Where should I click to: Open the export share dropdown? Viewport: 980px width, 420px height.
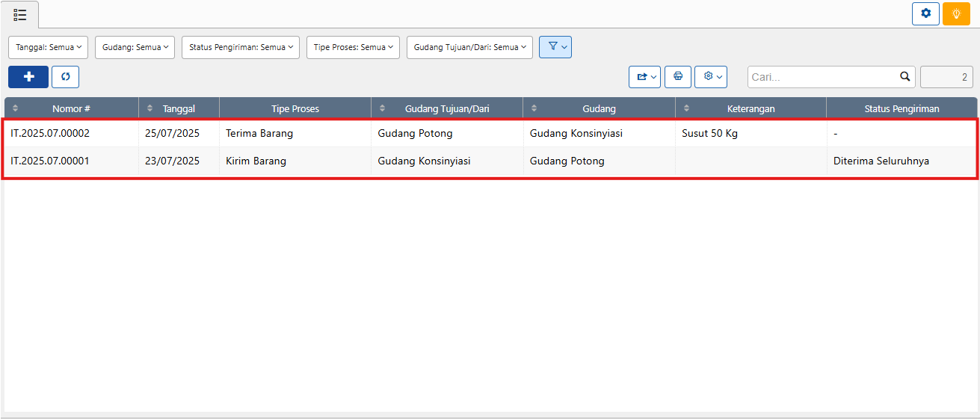click(x=644, y=76)
